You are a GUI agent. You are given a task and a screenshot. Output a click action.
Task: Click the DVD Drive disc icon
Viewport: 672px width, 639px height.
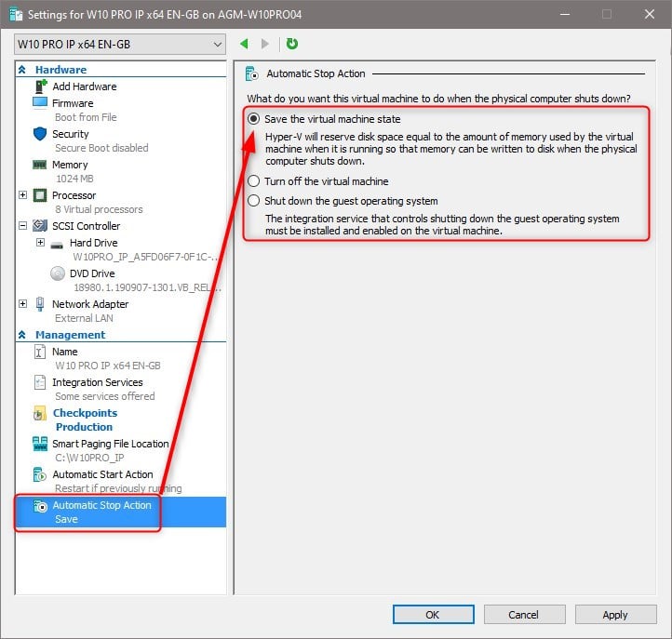(x=58, y=273)
